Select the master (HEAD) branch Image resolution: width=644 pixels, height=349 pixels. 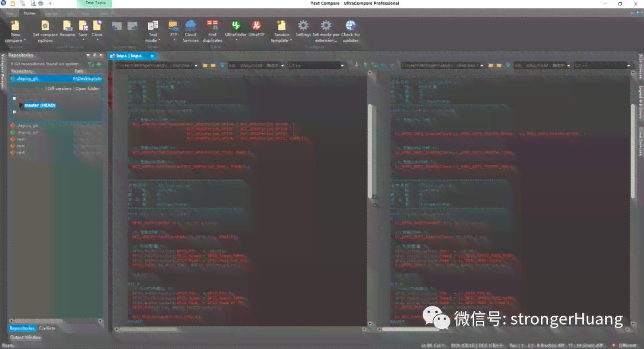click(x=40, y=105)
